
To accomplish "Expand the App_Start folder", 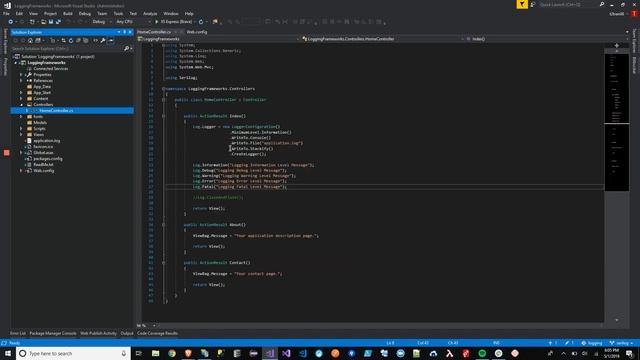I will point(21,93).
